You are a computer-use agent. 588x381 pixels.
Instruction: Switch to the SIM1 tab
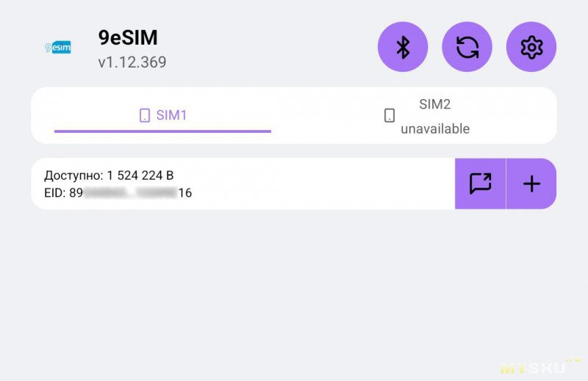(172, 115)
